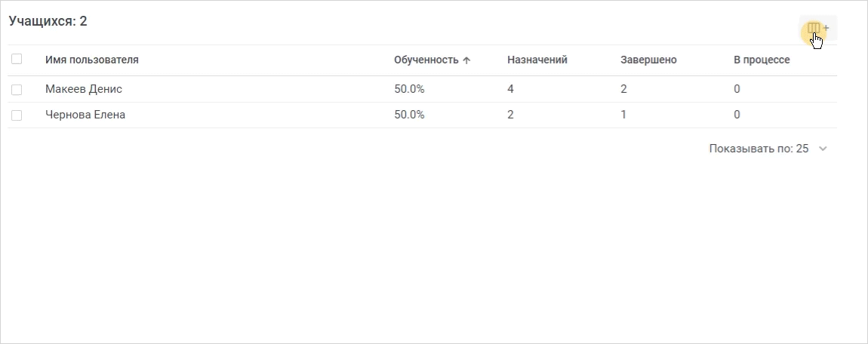This screenshot has height=344, width=868.
Task: Toggle the select-all checkbox in table header
Action: [x=17, y=59]
